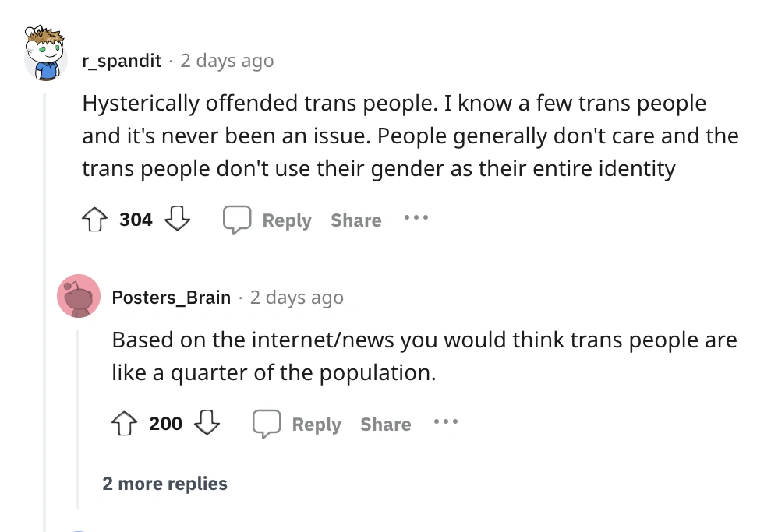Reply to Posters_Brain's comment
778x532 pixels.
click(316, 425)
